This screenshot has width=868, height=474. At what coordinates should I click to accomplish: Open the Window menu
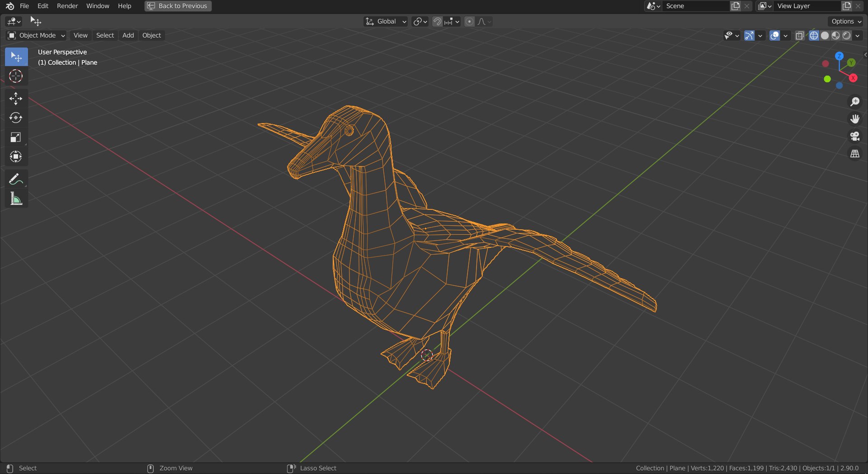coord(98,6)
